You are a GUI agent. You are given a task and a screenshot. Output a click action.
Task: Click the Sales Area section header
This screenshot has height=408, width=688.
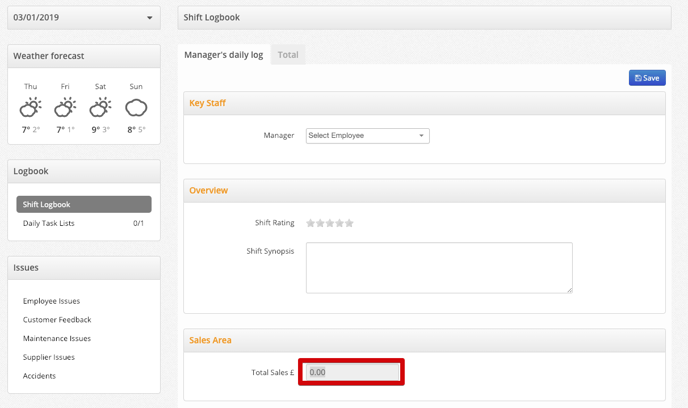click(424, 340)
